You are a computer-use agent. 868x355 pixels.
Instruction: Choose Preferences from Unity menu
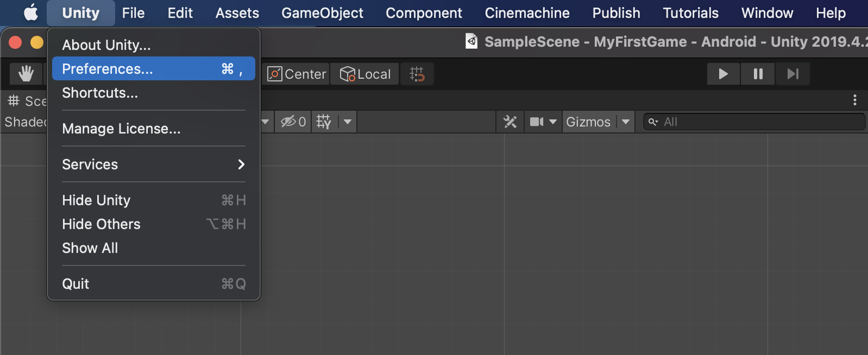pos(154,69)
